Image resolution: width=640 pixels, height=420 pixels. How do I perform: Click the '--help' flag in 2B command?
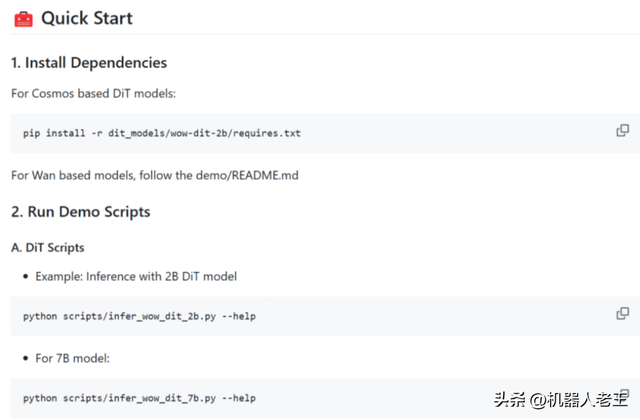click(238, 316)
